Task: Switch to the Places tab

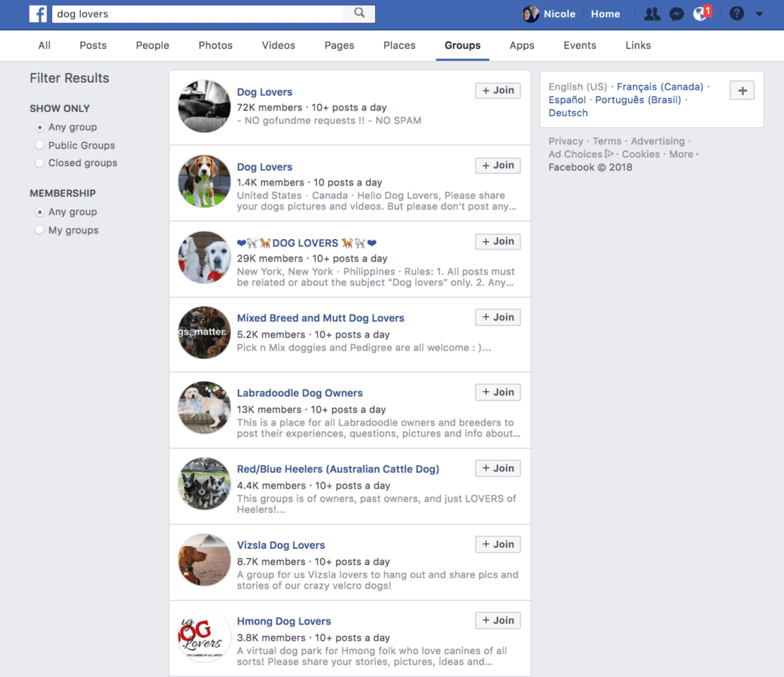Action: (x=400, y=46)
